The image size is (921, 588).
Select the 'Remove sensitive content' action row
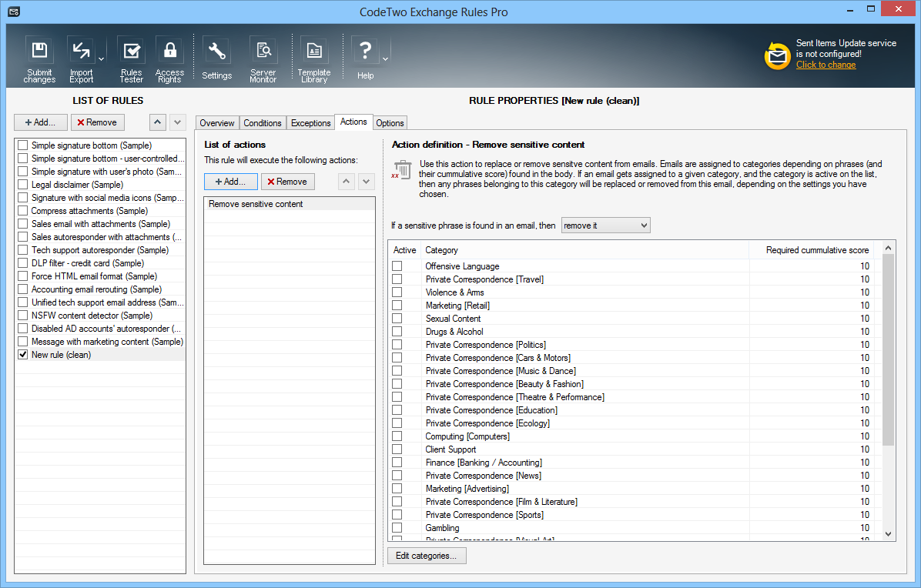[x=290, y=204]
